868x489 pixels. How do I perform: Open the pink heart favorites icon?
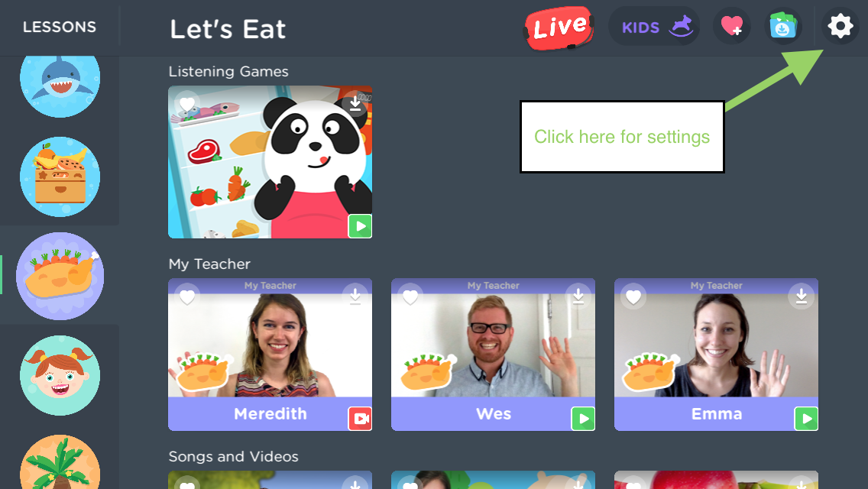click(732, 26)
